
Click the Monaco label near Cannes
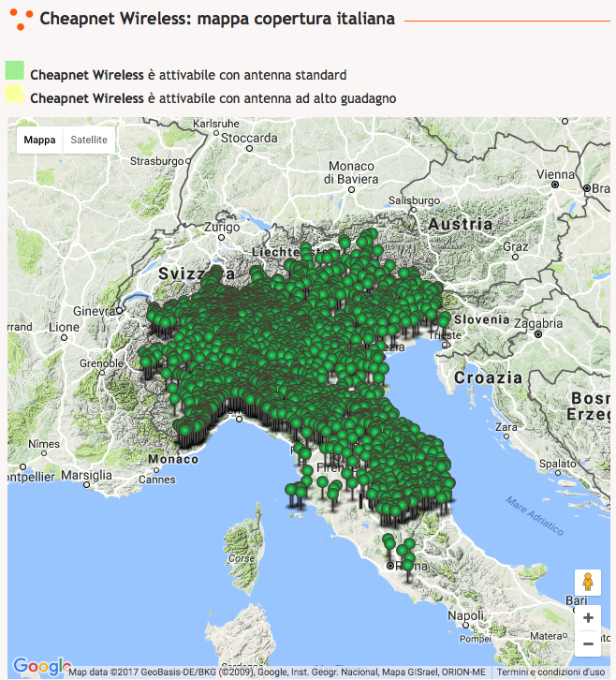[x=173, y=459]
